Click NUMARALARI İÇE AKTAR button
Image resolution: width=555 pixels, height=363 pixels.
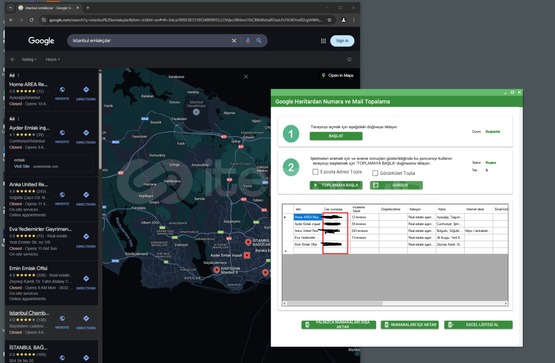410,324
